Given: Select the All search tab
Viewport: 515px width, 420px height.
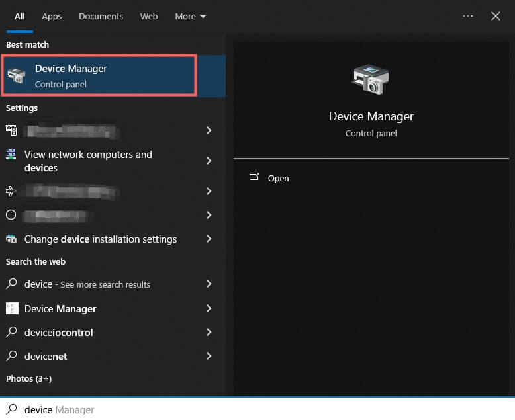Looking at the screenshot, I should point(20,17).
